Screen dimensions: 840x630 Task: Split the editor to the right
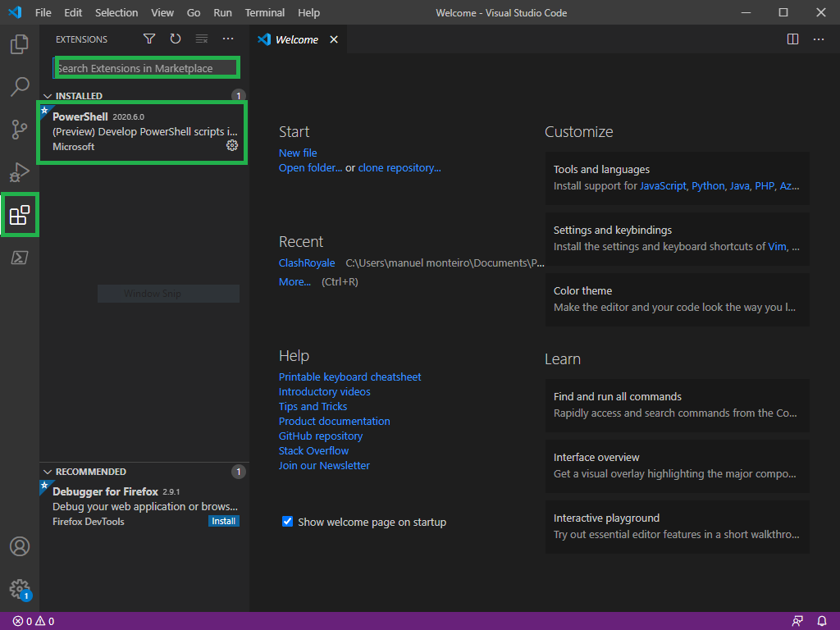pos(793,39)
